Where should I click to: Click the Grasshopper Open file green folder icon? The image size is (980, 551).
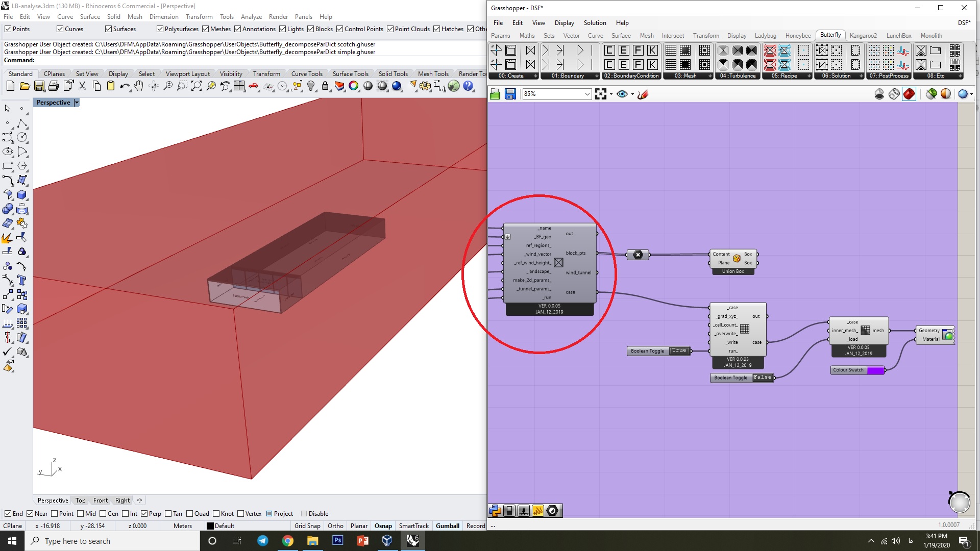[x=495, y=94]
